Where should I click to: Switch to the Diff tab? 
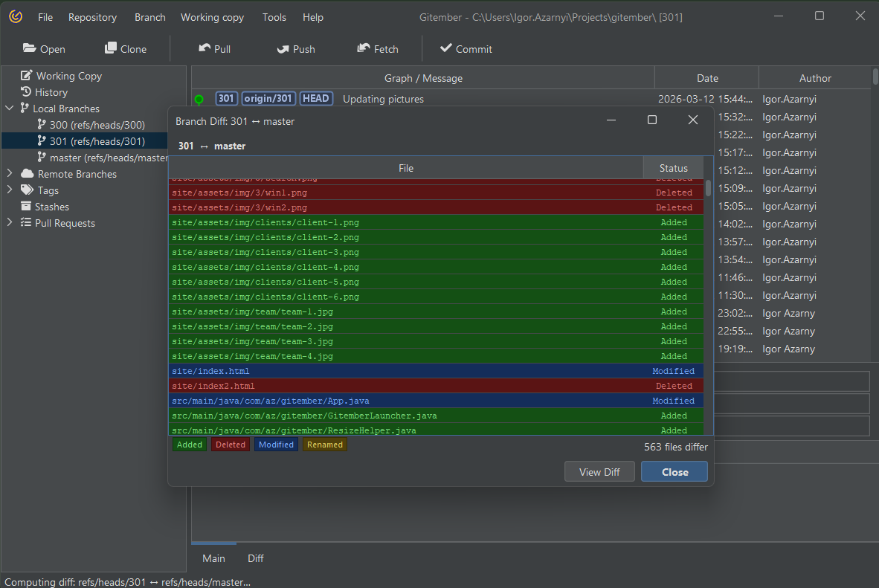(x=255, y=558)
